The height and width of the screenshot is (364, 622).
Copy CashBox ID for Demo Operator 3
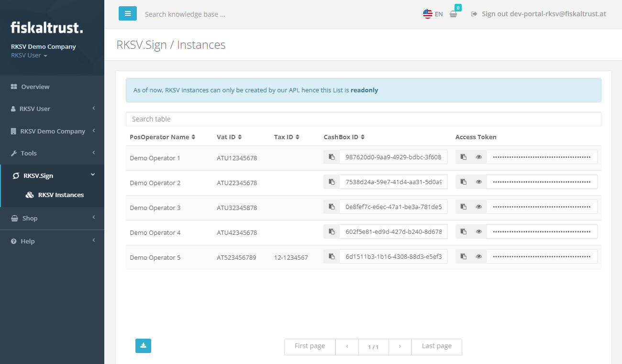332,207
